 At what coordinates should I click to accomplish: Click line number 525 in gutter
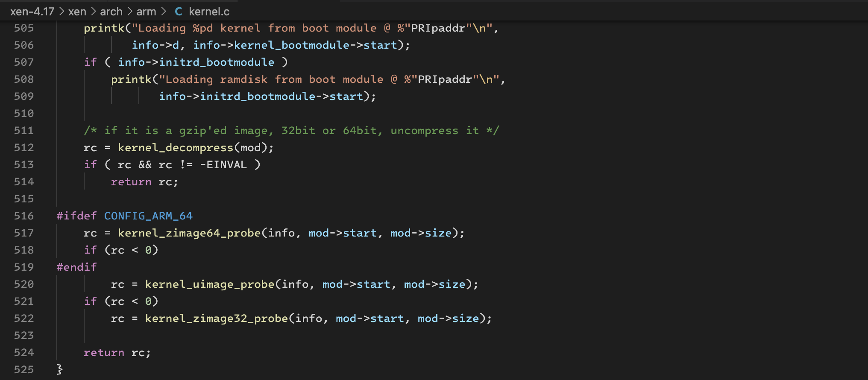point(23,370)
